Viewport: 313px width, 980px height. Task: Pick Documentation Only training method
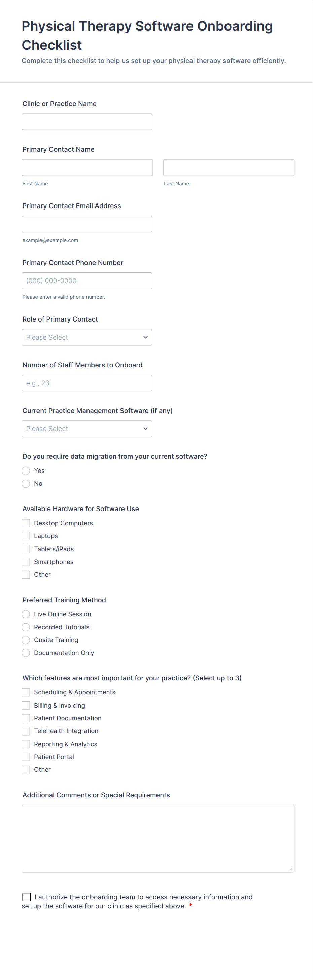click(x=26, y=653)
